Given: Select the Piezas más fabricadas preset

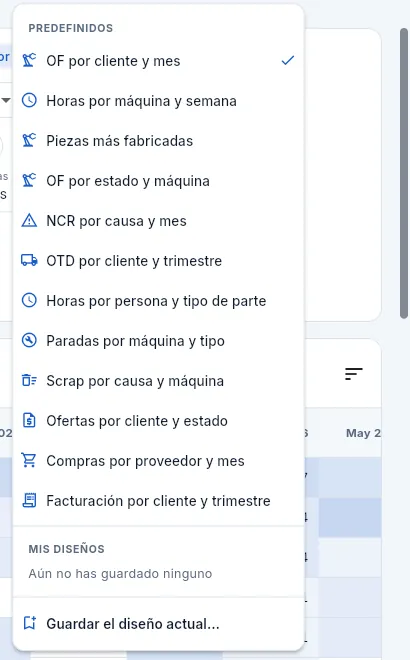Looking at the screenshot, I should pyautogui.click(x=158, y=141).
